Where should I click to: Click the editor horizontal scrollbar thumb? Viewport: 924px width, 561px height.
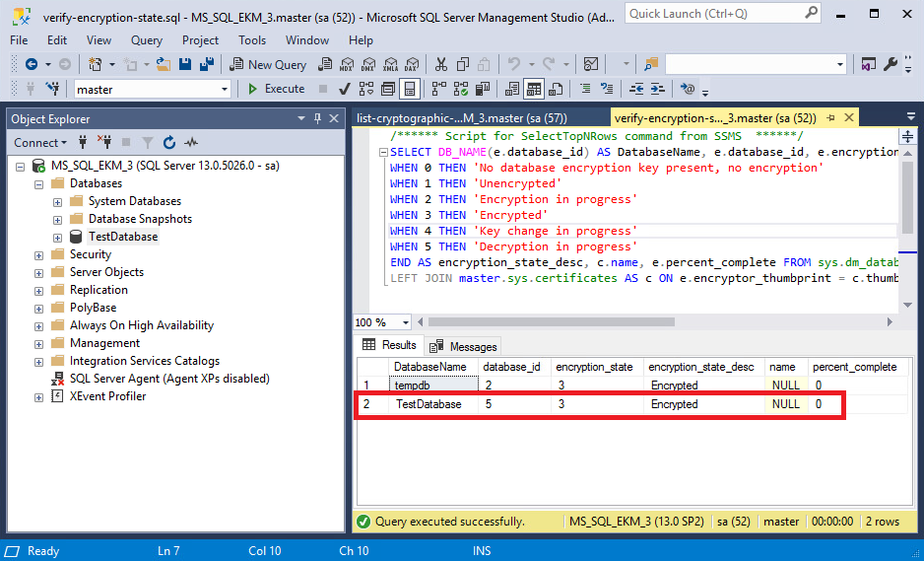pyautogui.click(x=552, y=322)
